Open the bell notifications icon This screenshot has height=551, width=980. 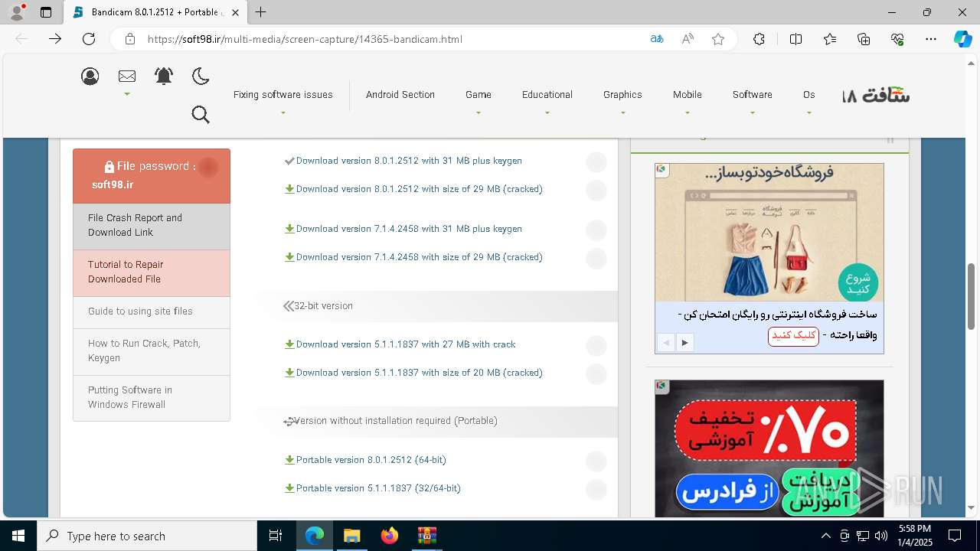tap(164, 76)
